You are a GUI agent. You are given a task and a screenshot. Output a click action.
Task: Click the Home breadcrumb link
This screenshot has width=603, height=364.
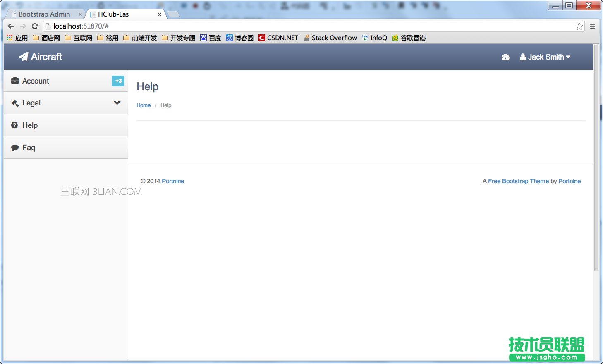pyautogui.click(x=144, y=105)
